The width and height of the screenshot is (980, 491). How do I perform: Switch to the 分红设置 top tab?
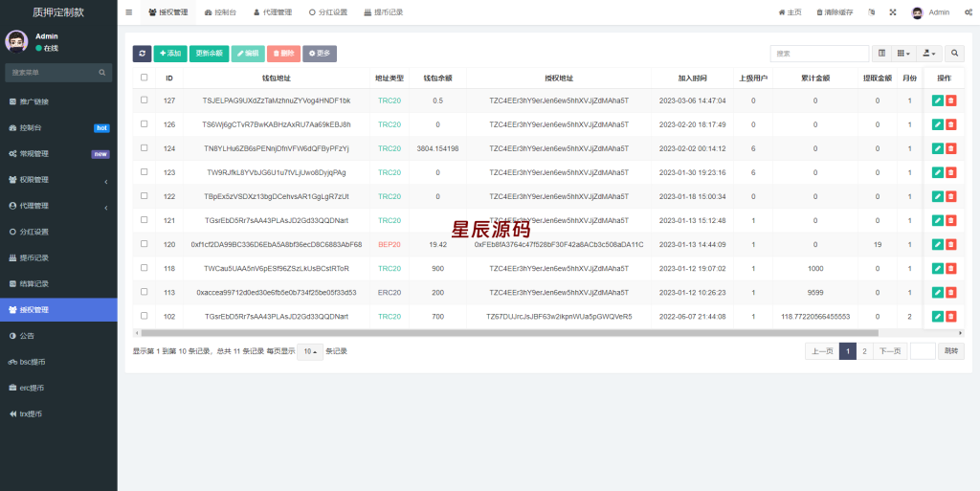tap(328, 12)
